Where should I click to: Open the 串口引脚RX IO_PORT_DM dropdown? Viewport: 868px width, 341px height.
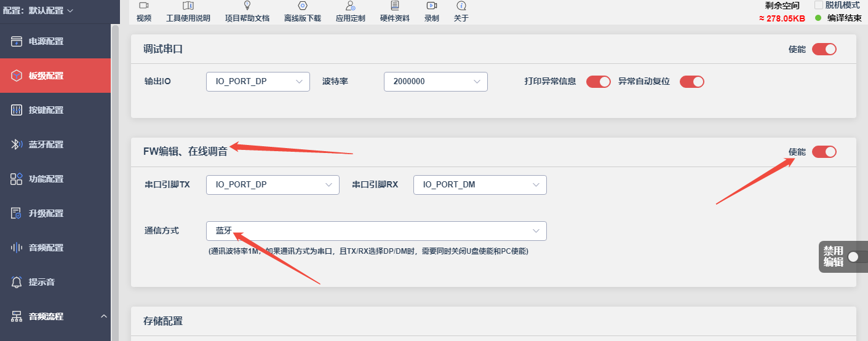[x=480, y=184]
